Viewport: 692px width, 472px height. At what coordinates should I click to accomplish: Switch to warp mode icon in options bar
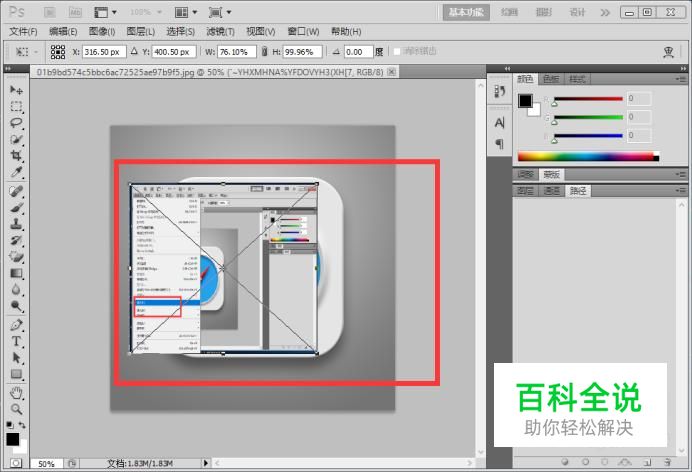[x=668, y=52]
